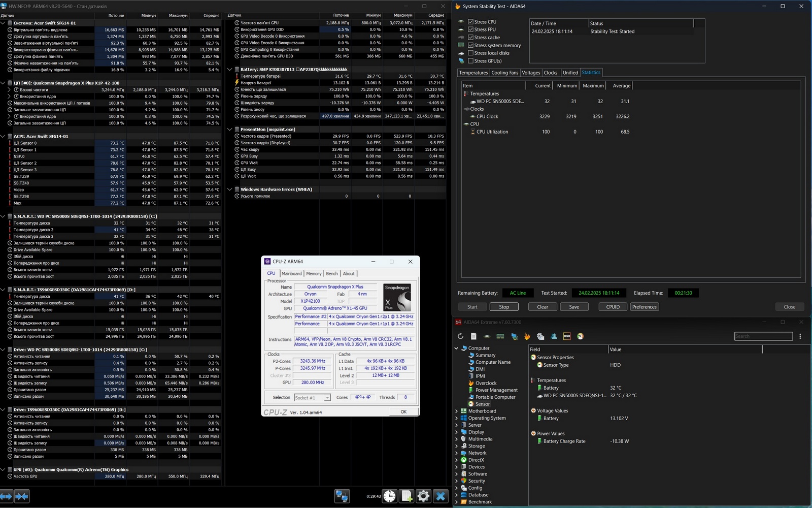Click the DirectX Xbox icon in AIDA64 tree

(464, 460)
